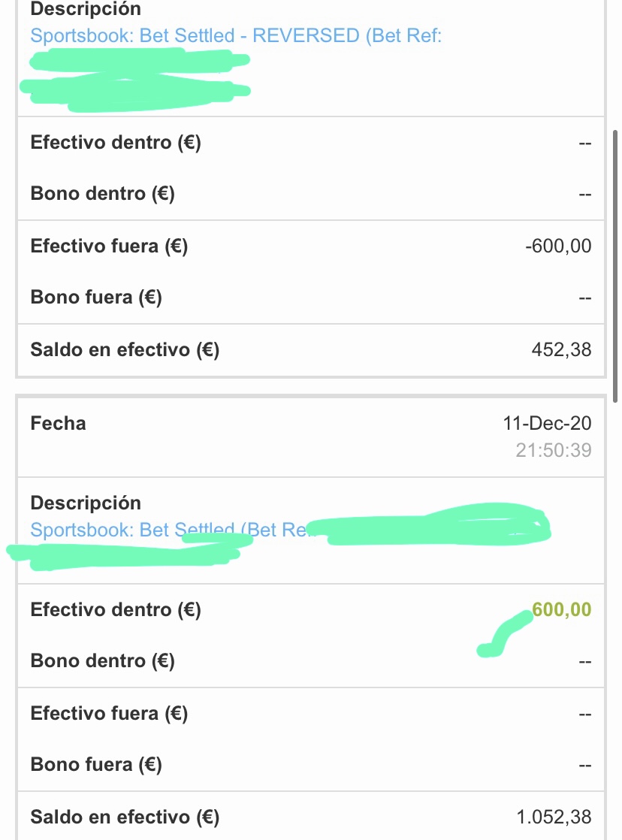622x840 pixels.
Task: Click Descripción heading in the 11-Dec-20 entry
Action: pyautogui.click(x=86, y=503)
